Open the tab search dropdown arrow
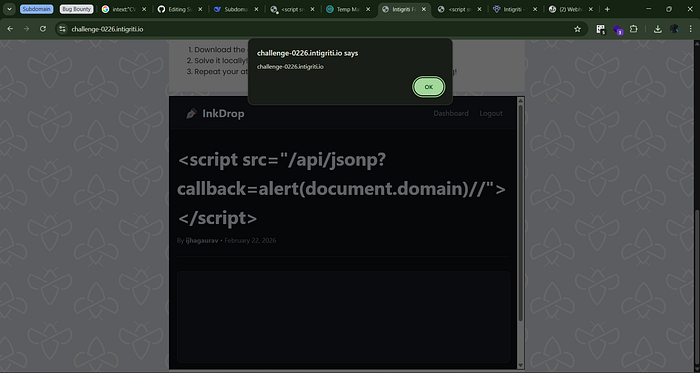Image resolution: width=700 pixels, height=373 pixels. coord(9,9)
